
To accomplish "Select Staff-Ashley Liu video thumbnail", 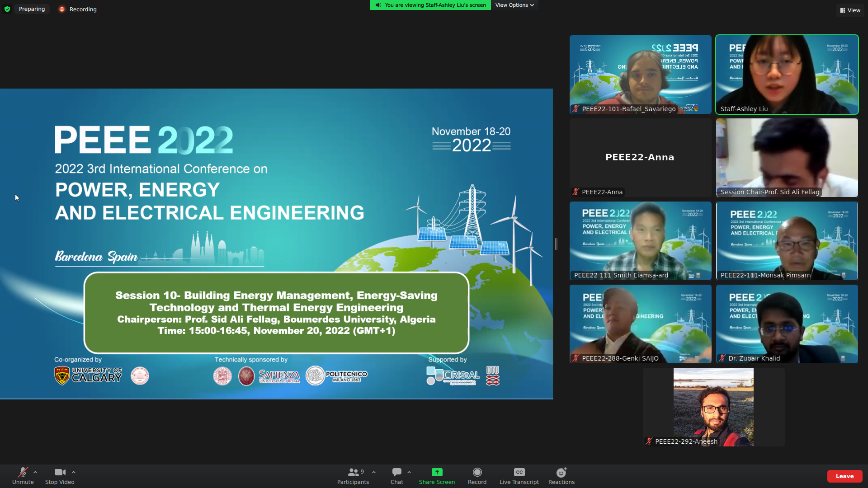I will (787, 75).
